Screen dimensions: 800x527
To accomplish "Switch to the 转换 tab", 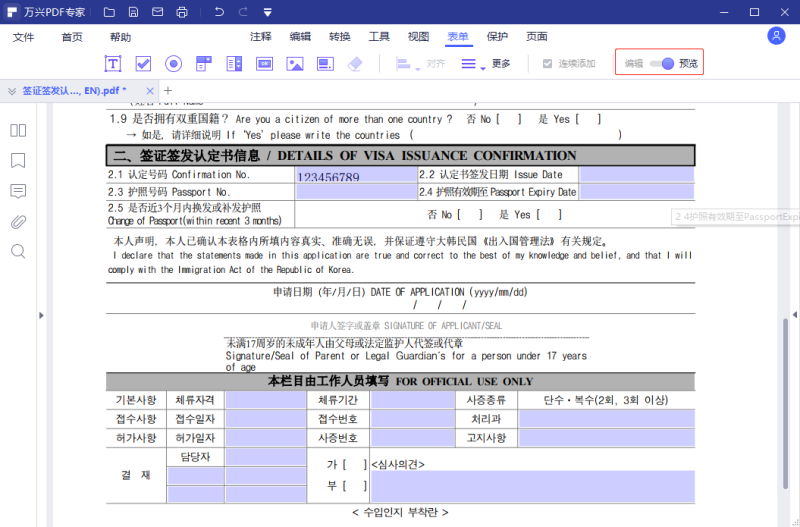I will pyautogui.click(x=340, y=37).
